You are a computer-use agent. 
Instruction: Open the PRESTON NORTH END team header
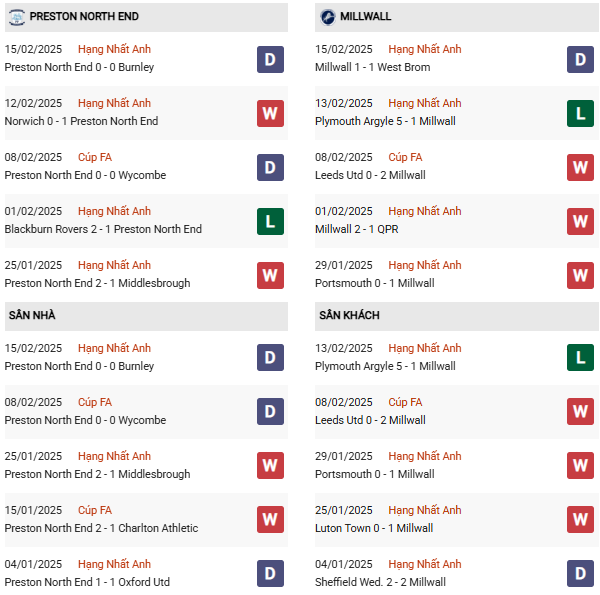84,17
